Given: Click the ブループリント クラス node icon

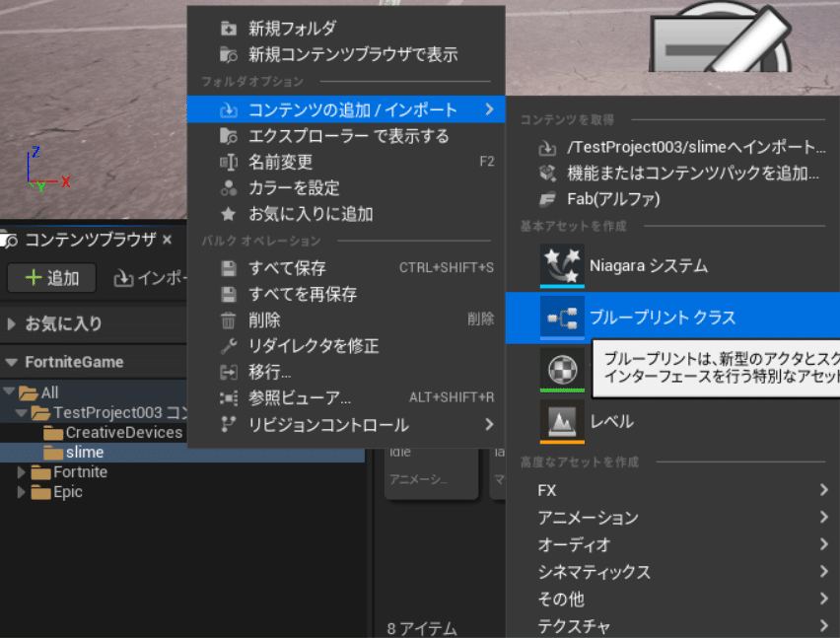Looking at the screenshot, I should tap(562, 319).
